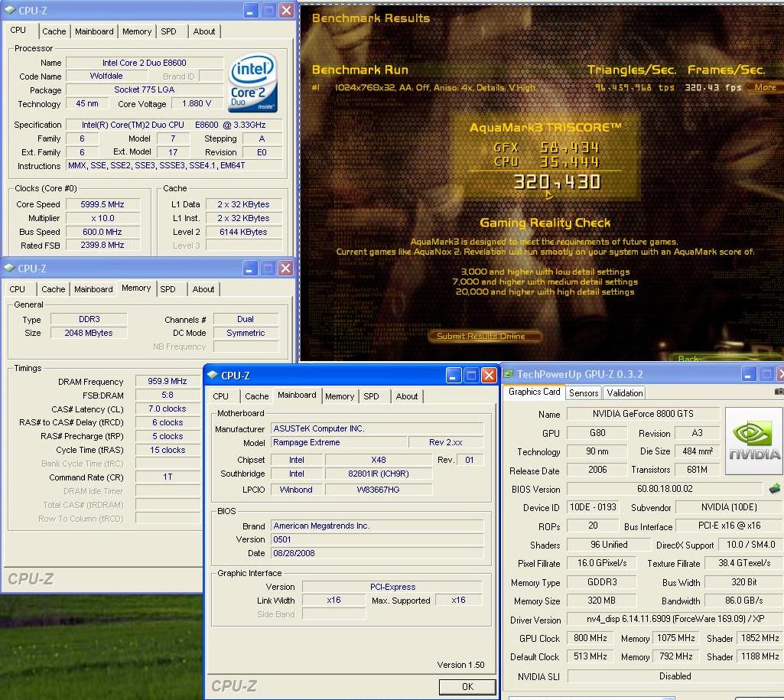Minimize the CPU-Z Mainboard window
Viewport: 784px width, 700px height.
(x=454, y=375)
